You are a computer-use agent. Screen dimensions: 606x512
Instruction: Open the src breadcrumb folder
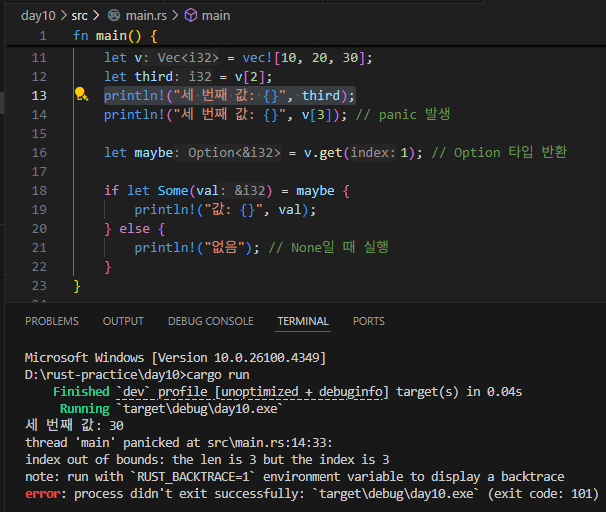click(x=79, y=15)
